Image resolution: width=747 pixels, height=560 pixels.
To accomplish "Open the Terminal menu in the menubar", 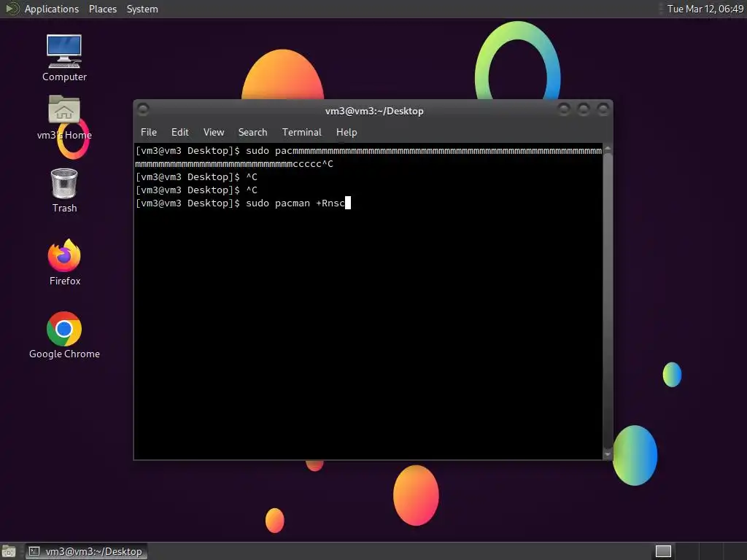I will [301, 133].
